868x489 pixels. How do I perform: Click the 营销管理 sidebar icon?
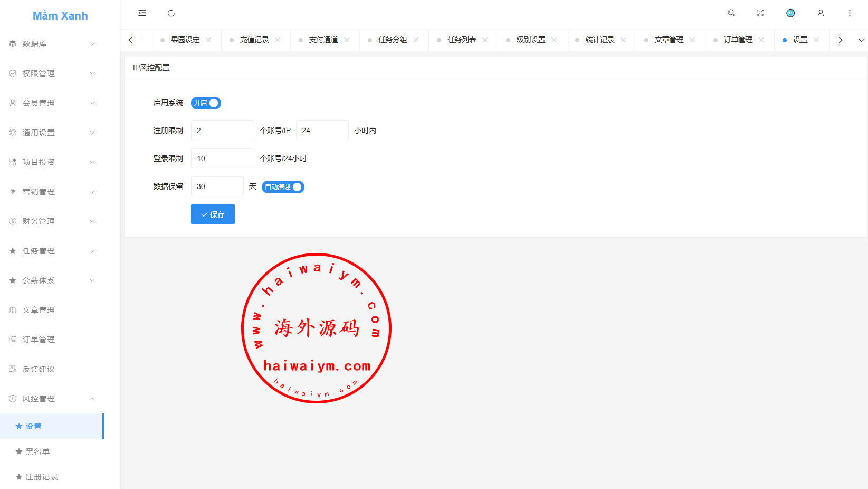point(13,192)
